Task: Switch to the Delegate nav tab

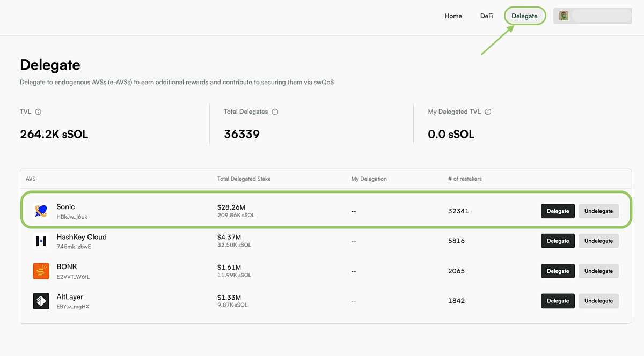Action: 524,16
